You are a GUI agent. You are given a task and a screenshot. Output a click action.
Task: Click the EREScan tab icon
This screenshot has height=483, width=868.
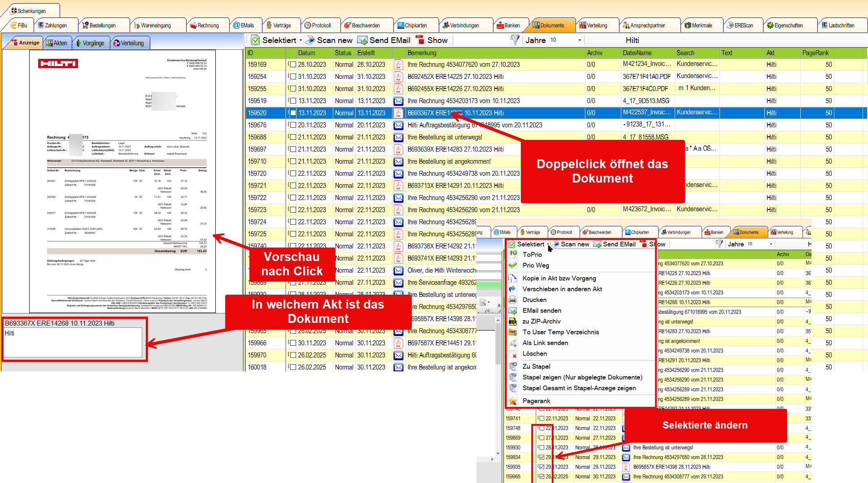730,26
